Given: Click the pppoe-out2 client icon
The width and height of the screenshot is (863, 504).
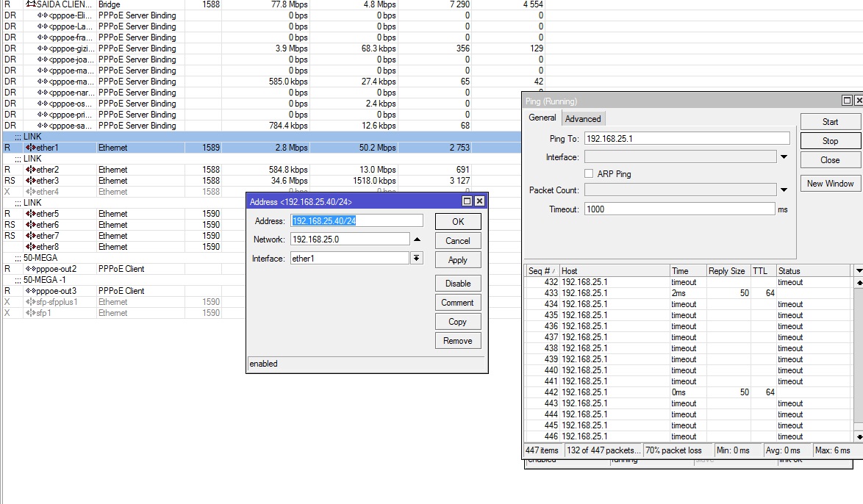Looking at the screenshot, I should coord(30,268).
